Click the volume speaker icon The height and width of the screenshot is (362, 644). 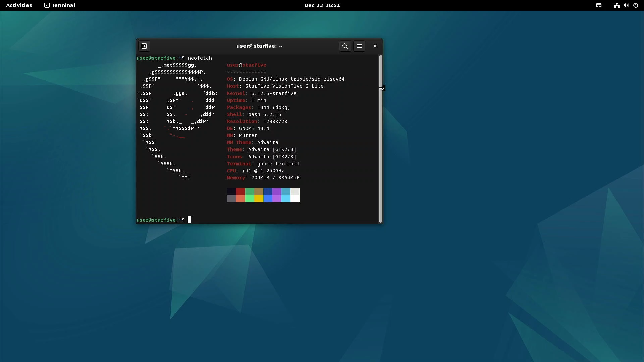pyautogui.click(x=626, y=5)
